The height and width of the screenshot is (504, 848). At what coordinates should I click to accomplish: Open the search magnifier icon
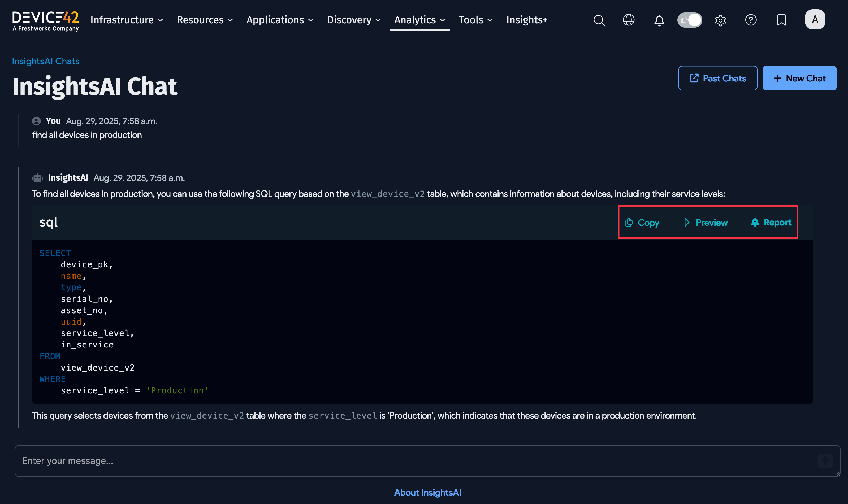point(599,20)
